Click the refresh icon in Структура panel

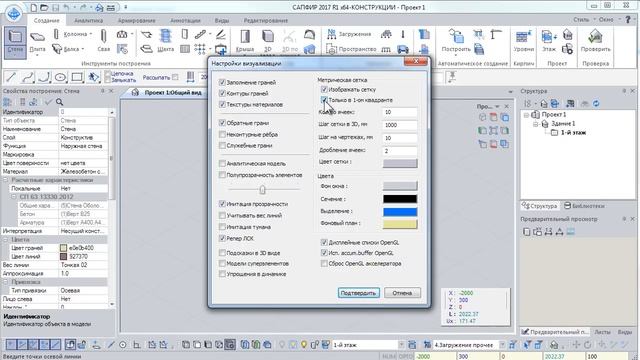tap(596, 104)
